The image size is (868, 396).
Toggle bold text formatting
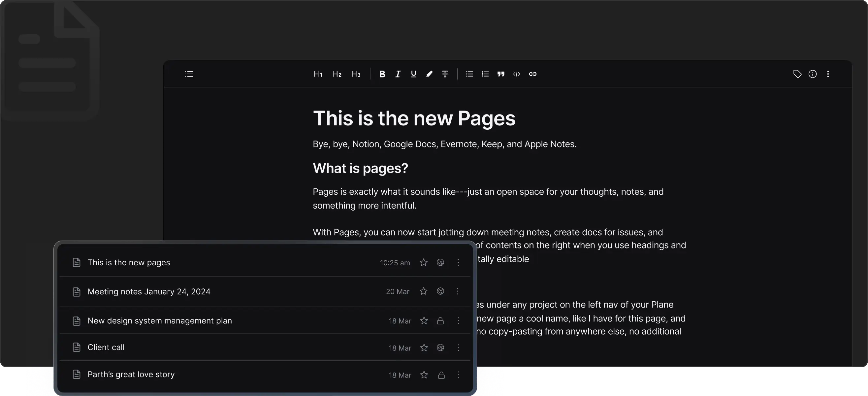click(382, 74)
